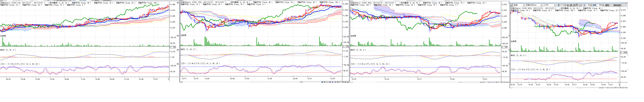Select the 月 monthly period button
This screenshot has height=102, width=644.
tap(574, 5)
